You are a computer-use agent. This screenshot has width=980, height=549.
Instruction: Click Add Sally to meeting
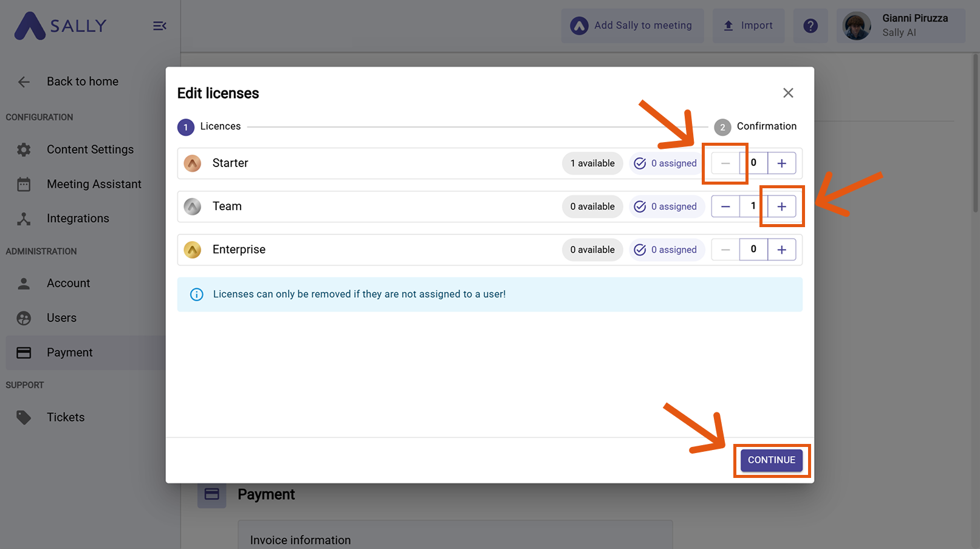tap(632, 26)
